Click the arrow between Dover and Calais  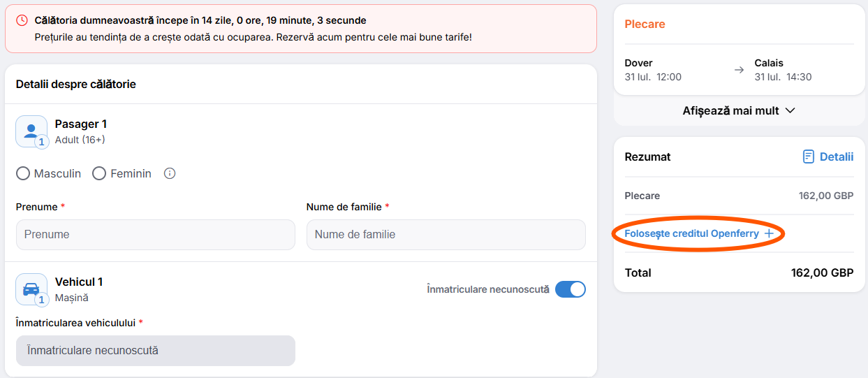click(739, 70)
